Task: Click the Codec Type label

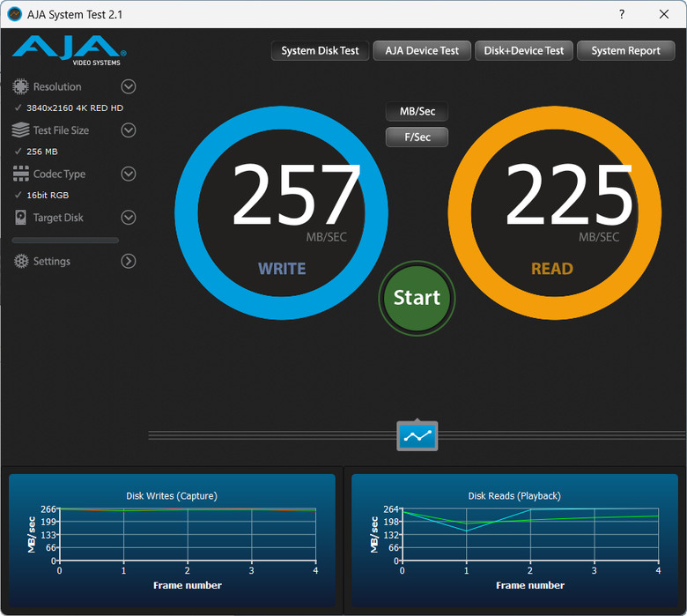Action: [x=59, y=174]
